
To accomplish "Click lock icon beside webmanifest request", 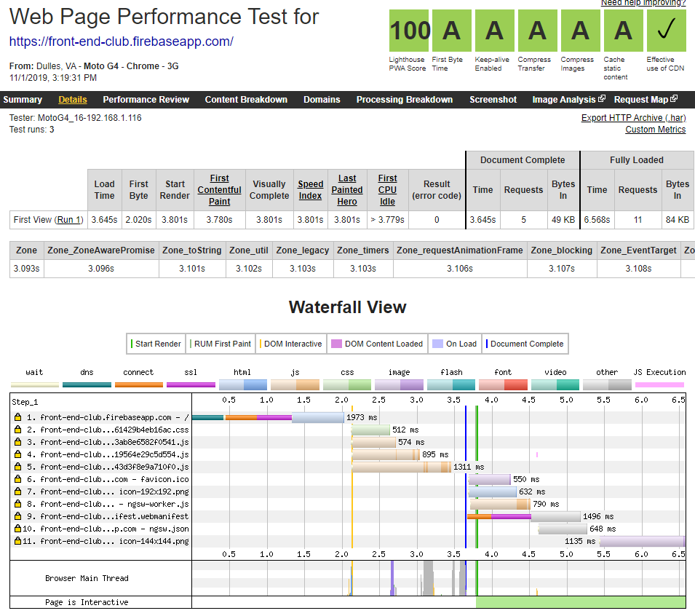I will (x=17, y=516).
